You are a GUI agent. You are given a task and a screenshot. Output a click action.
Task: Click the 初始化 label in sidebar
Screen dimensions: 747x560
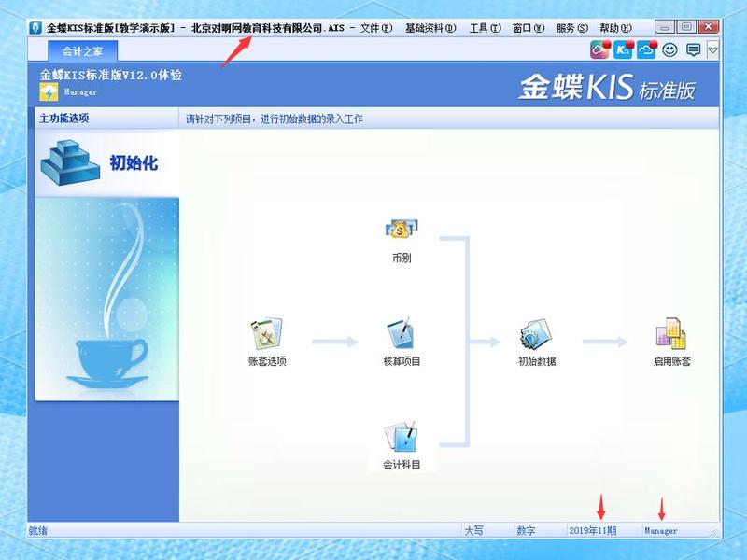134,162
